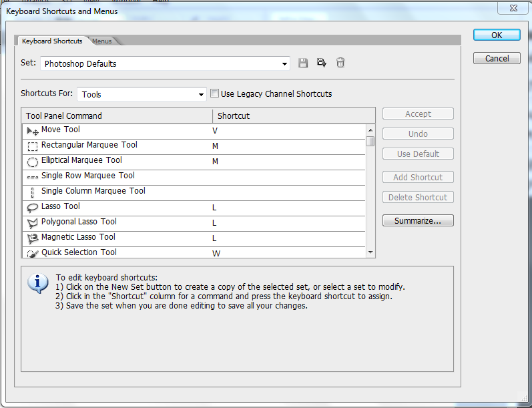Select the Rectangular Marquee Tool label
Screen dimensions: 532x408
(89, 145)
